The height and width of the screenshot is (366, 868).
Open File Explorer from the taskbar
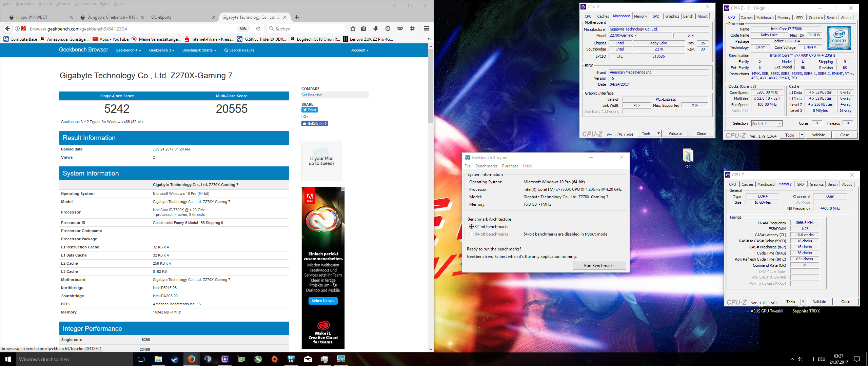[x=158, y=359]
